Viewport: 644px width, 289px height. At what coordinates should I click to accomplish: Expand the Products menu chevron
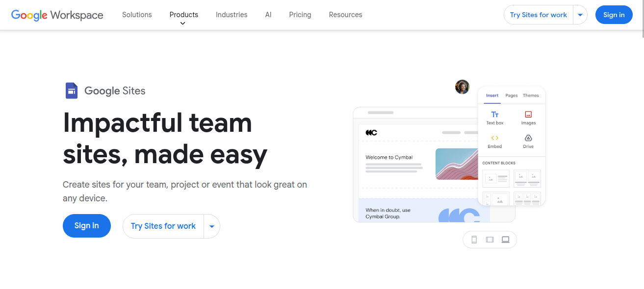tap(182, 24)
